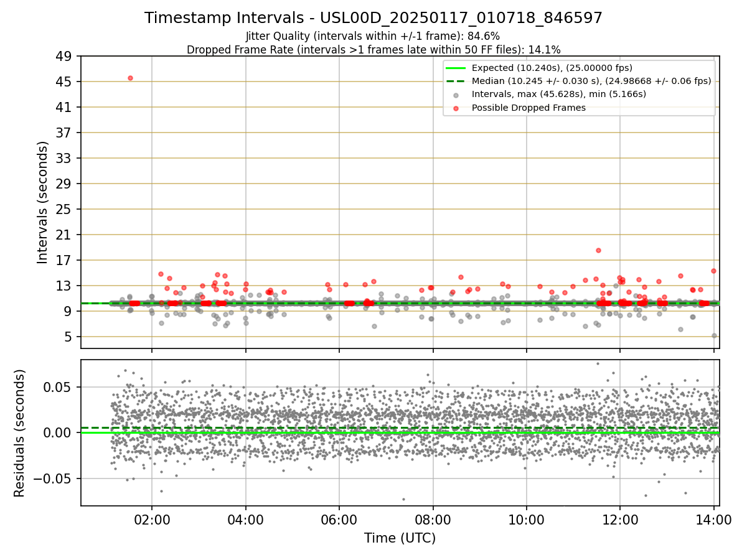The height and width of the screenshot is (560, 747).
Task: Click the dashed dark green line sample in legend
Action: pyautogui.click(x=456, y=81)
